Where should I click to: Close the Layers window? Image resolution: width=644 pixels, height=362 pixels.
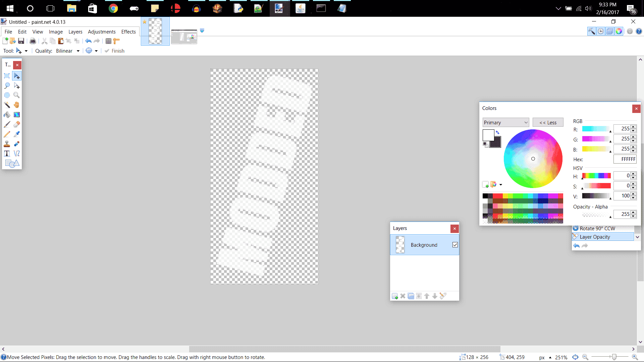pyautogui.click(x=454, y=229)
